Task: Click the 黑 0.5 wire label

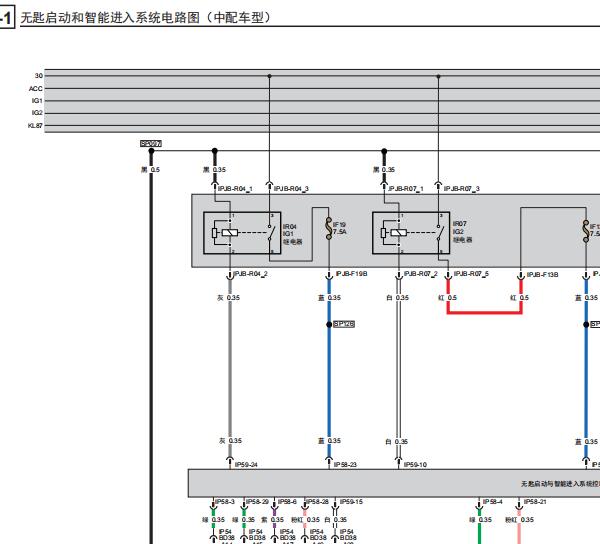Action: point(150,169)
